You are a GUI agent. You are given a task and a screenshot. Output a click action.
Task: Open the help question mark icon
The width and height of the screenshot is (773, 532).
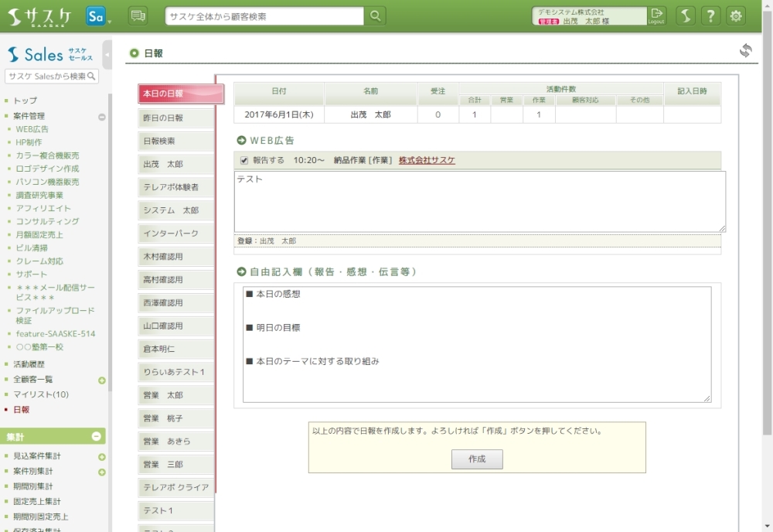click(710, 16)
